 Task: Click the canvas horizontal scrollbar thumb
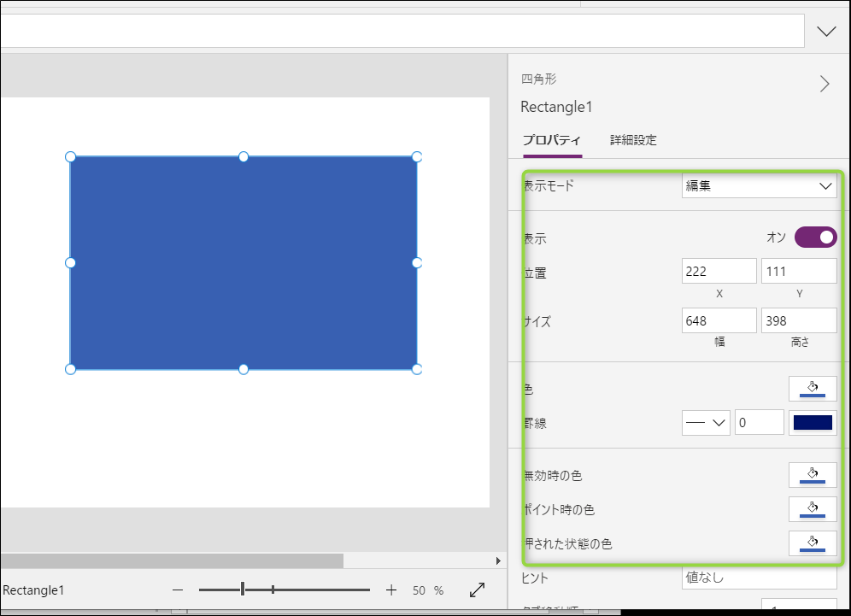pos(172,560)
